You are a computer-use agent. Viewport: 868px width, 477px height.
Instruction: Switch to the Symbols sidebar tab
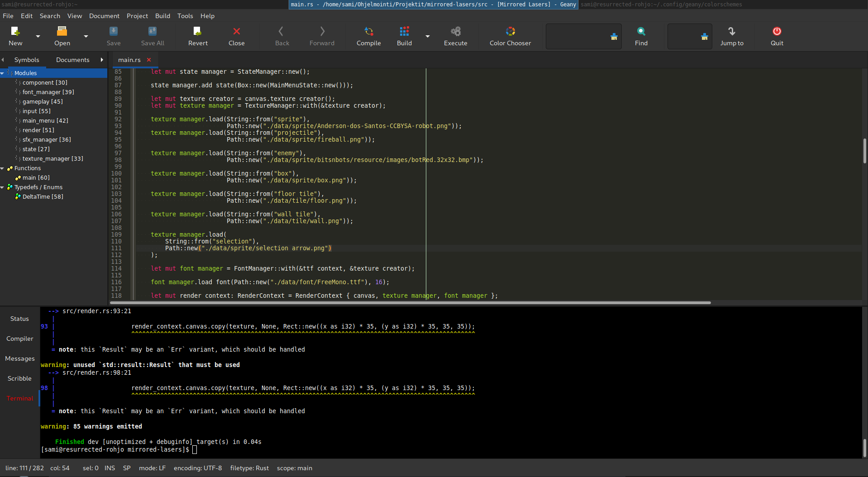[27, 60]
